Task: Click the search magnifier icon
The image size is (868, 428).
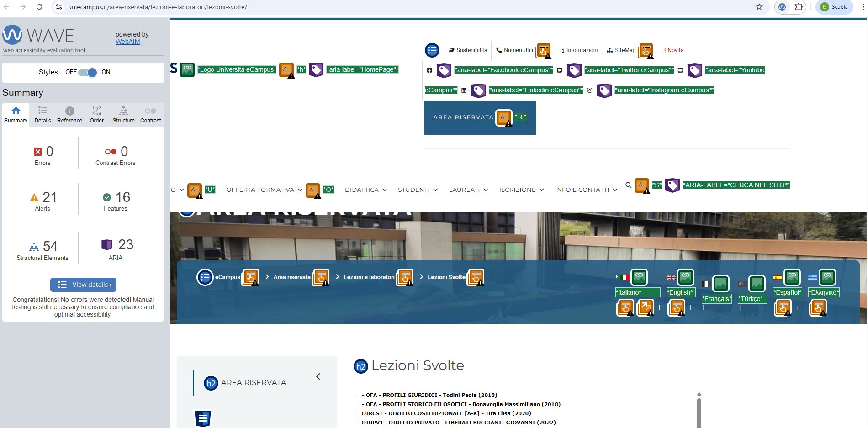Action: tap(628, 185)
